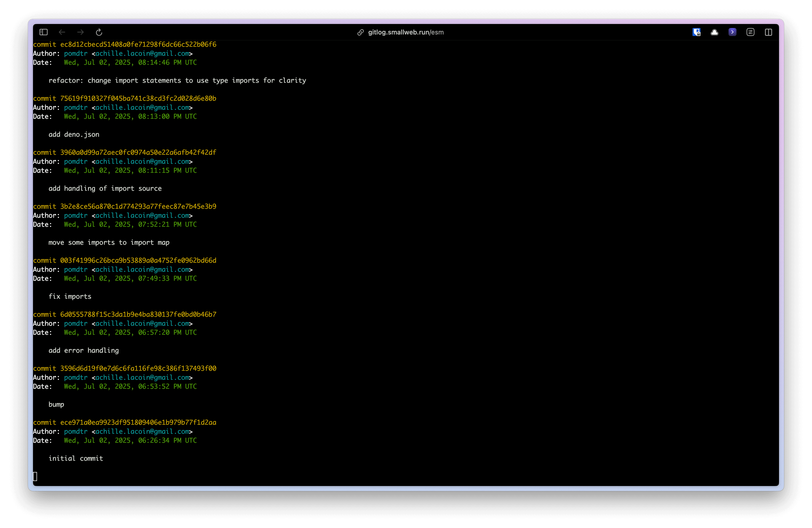Screen dimensions: 812x528
Task: Click the 'fix imports' commit message
Action: click(70, 296)
